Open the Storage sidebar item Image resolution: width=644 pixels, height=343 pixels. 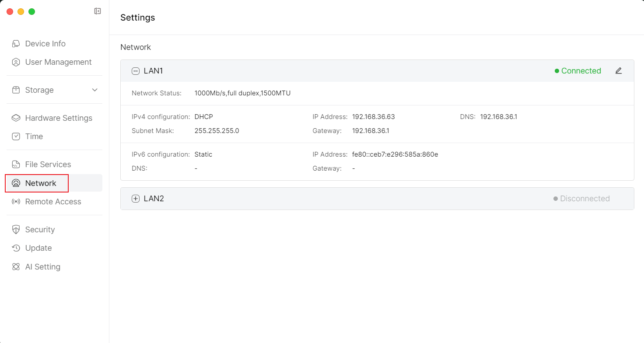pyautogui.click(x=39, y=90)
